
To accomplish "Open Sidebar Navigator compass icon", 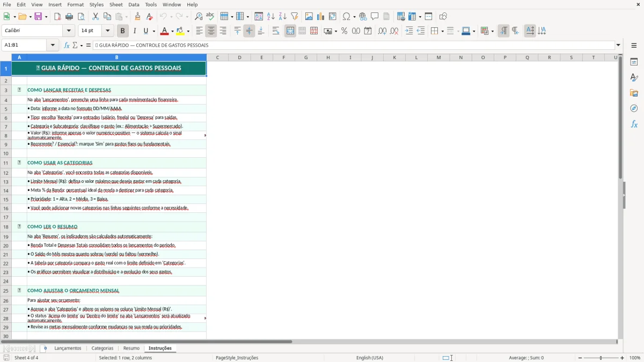I will click(x=634, y=108).
